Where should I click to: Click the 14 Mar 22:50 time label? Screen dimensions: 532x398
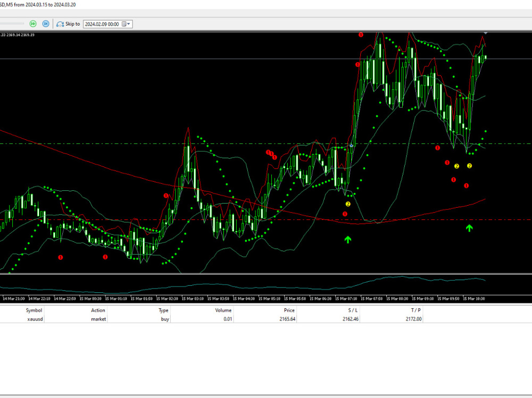tap(65, 299)
